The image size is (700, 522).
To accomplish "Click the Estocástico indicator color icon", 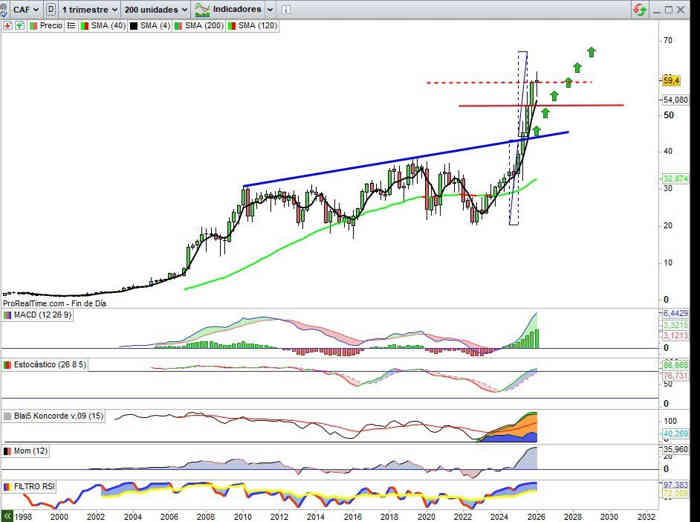I will coord(7,365).
